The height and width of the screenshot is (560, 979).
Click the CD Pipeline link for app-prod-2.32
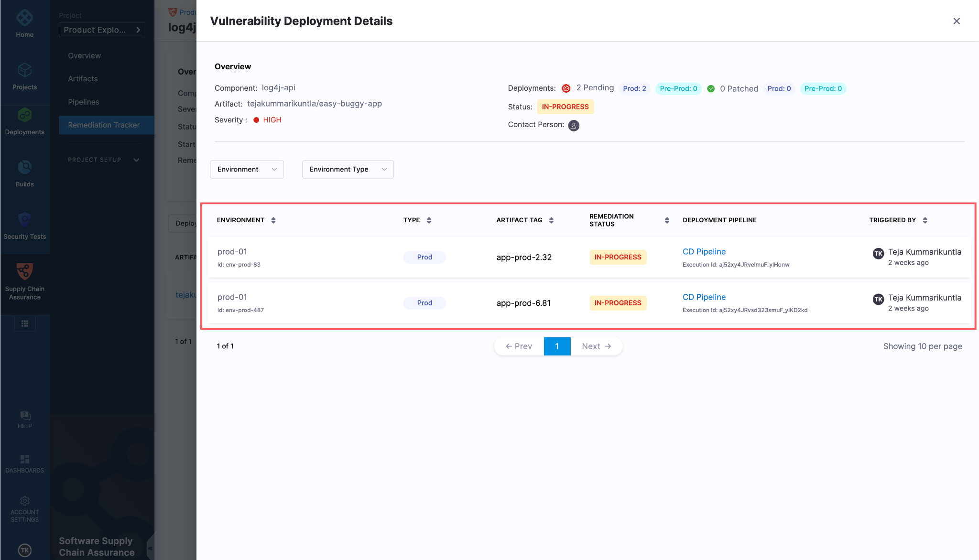pos(704,251)
